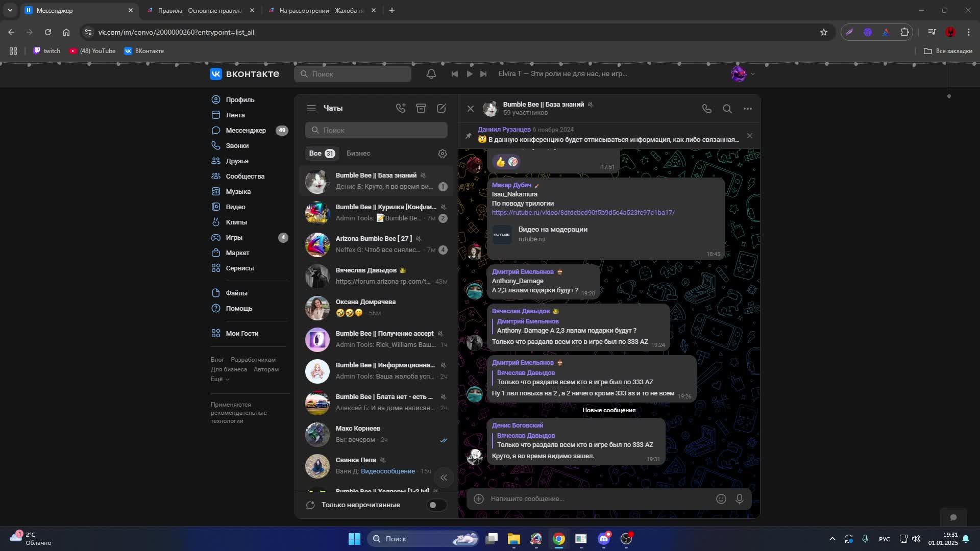Click the rutube.ru video link
The height and width of the screenshot is (551, 980).
[583, 213]
